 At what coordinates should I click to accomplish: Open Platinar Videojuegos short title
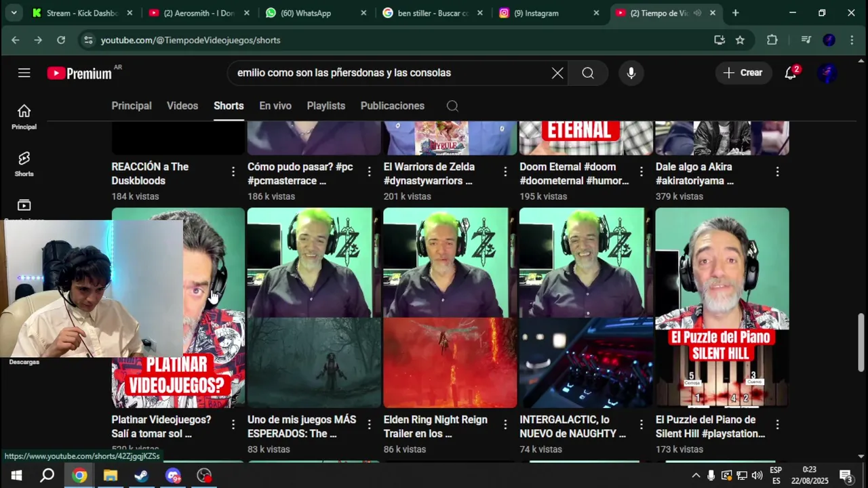[x=161, y=426]
